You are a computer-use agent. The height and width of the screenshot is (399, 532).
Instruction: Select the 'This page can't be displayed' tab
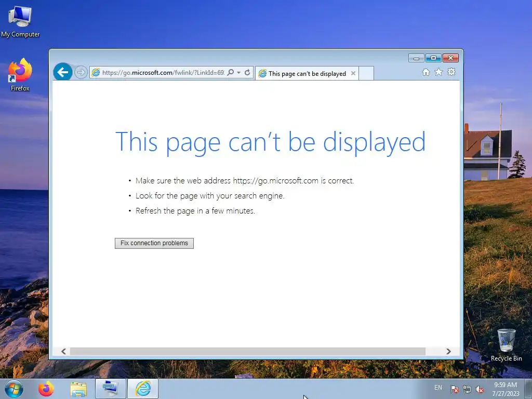[307, 74]
